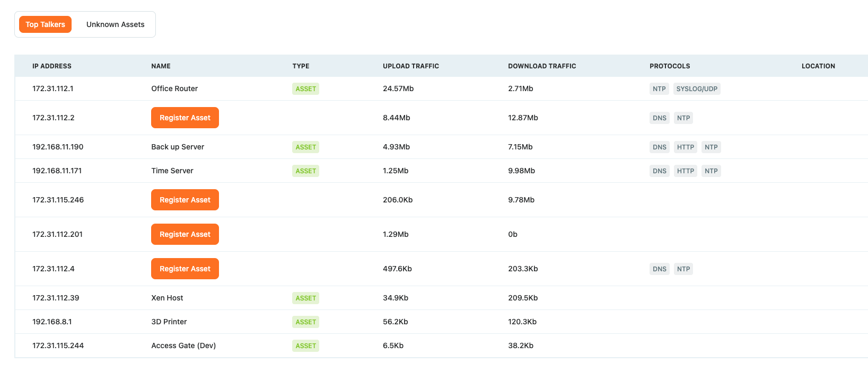Open the Xen Host row name
Viewport: 868px width, 381px height.
167,298
